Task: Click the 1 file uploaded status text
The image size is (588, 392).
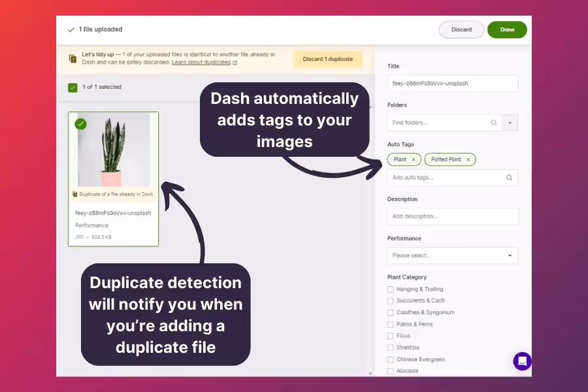Action: pos(101,29)
